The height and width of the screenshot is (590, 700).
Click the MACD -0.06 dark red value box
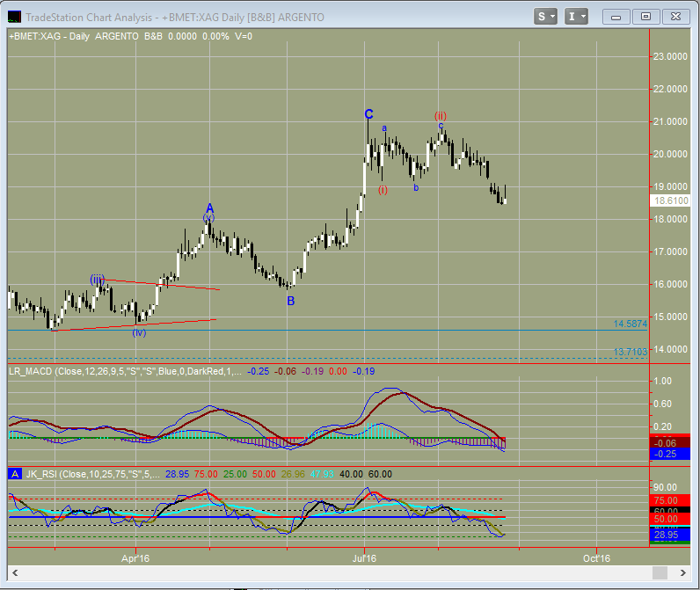pyautogui.click(x=670, y=443)
